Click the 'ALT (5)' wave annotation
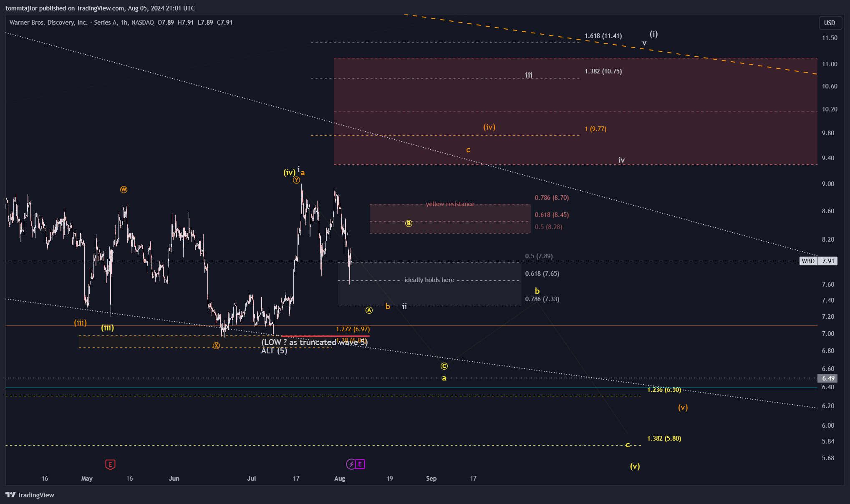The height and width of the screenshot is (504, 850). tap(274, 351)
